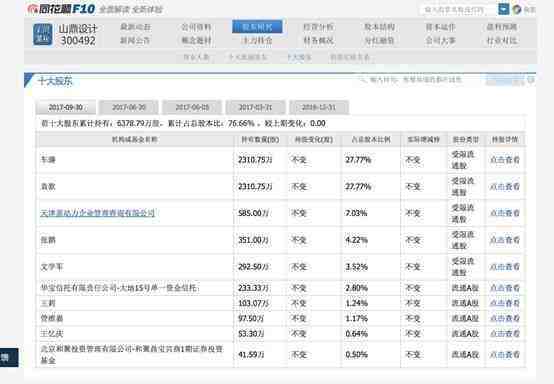Select the 0.64% share percentage cell
The height and width of the screenshot is (384, 554).
(356, 334)
